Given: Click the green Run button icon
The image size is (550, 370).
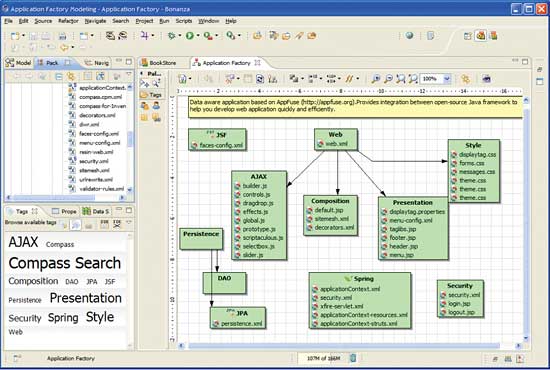Looking at the screenshot, I should point(190,35).
